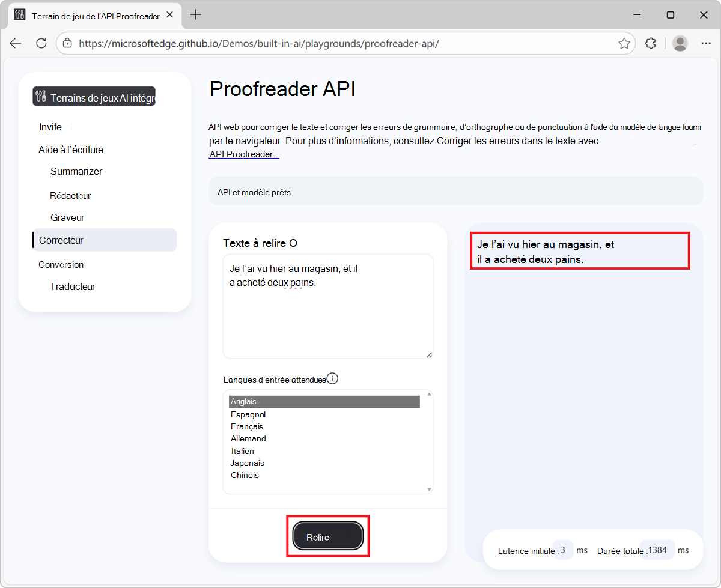Open the browser Settings and more menu
This screenshot has height=588, width=721.
point(706,43)
